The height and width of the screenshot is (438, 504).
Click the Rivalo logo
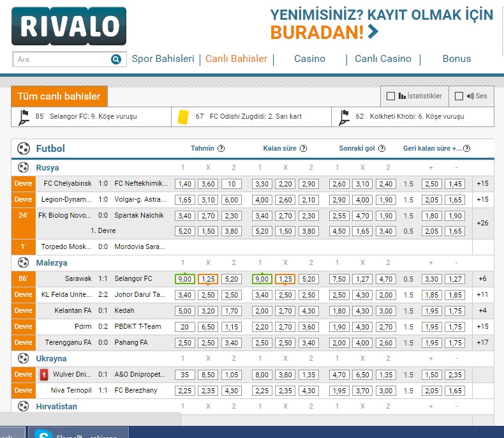[69, 26]
